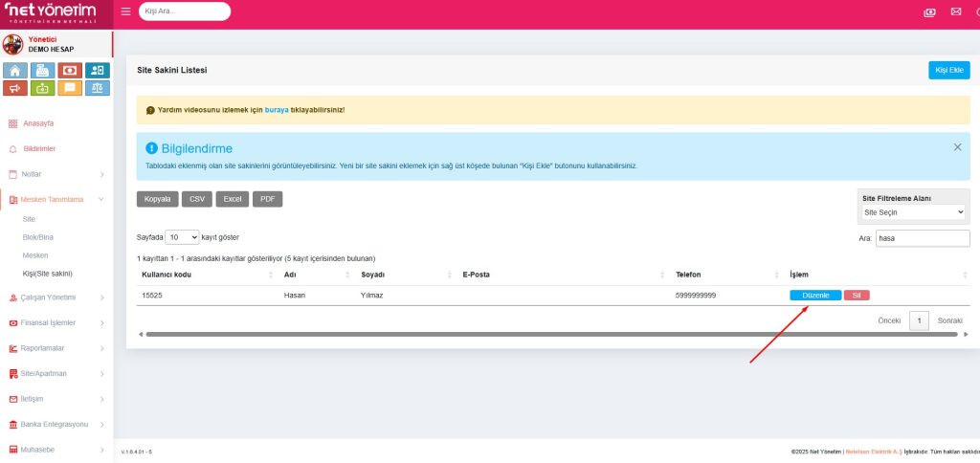Click the red banknote shortcut tile
Image resolution: width=980 pixels, height=463 pixels.
click(70, 70)
